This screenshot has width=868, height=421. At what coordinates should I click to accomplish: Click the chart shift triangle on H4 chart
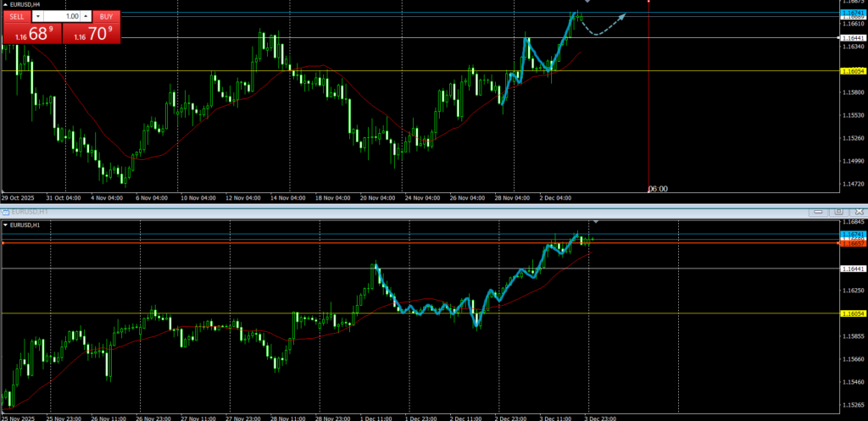[x=587, y=2]
